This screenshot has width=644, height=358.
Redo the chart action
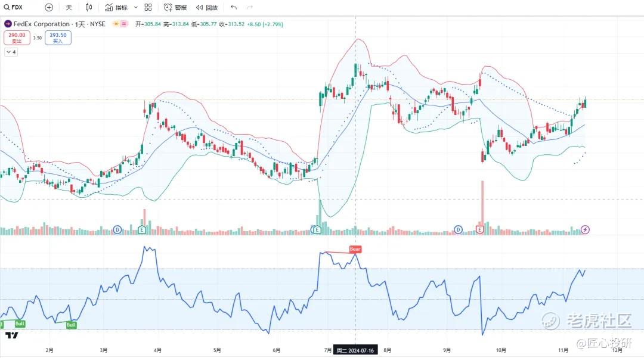click(250, 7)
